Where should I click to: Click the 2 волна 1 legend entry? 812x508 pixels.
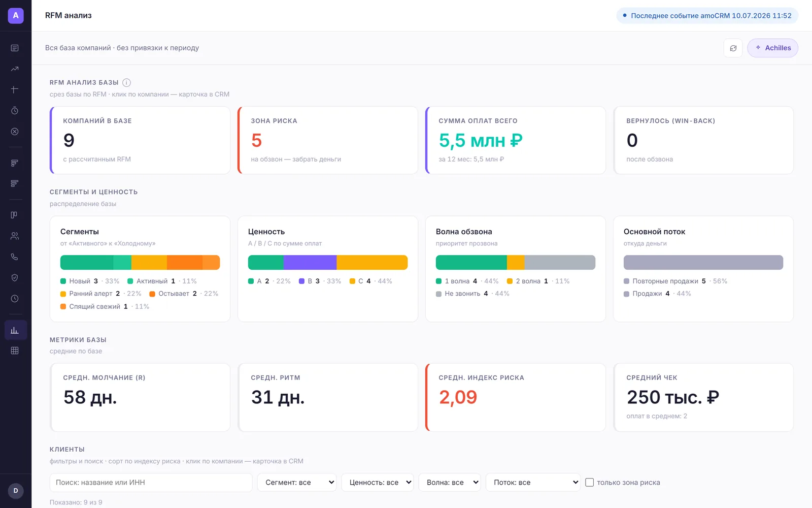(538, 281)
